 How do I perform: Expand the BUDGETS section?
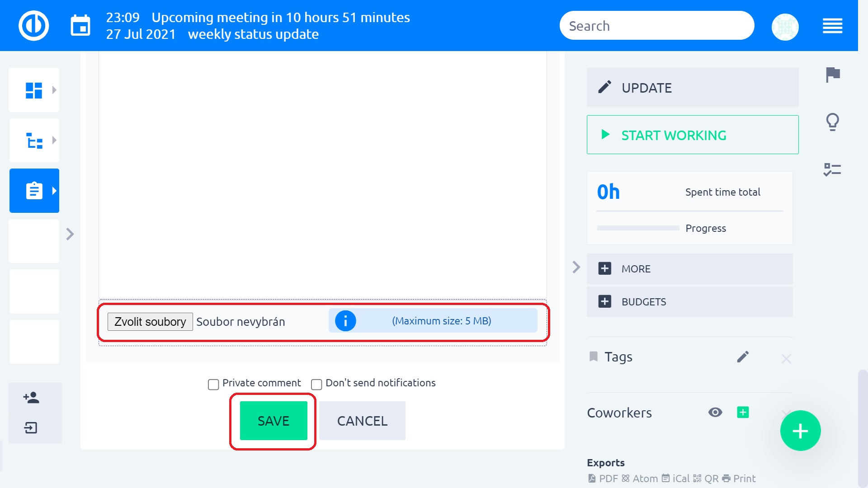(644, 301)
